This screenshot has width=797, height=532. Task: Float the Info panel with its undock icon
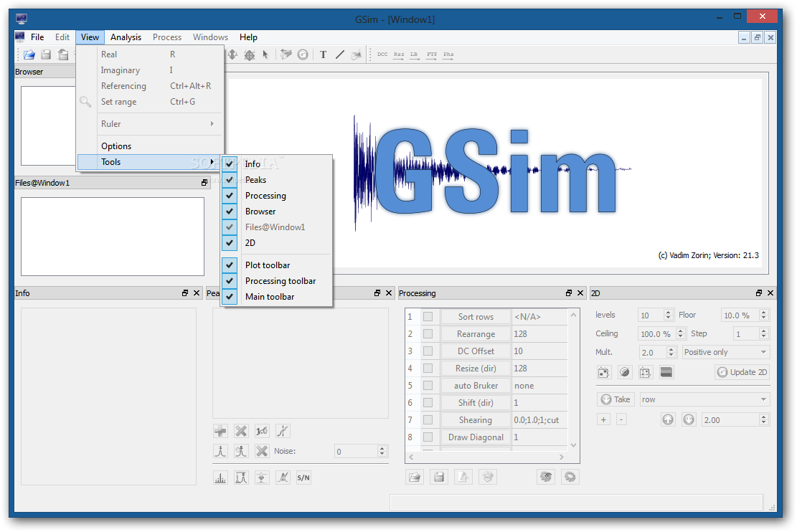coord(185,293)
